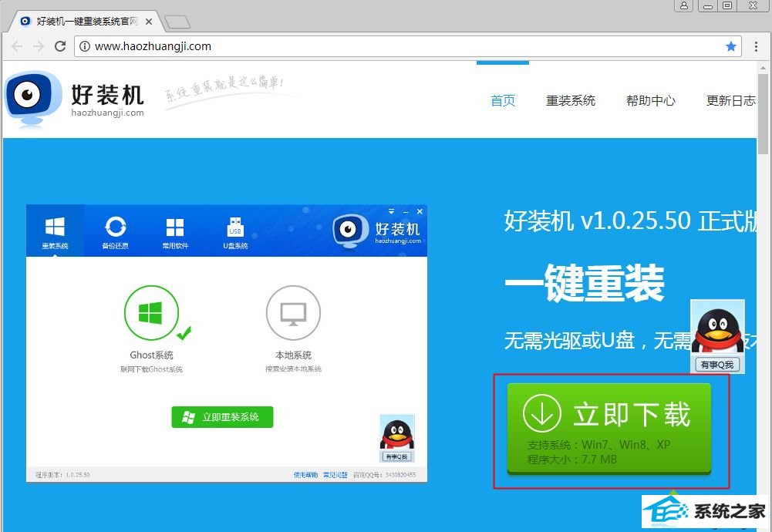The height and width of the screenshot is (532, 772).
Task: Click the 搜索安装本地系统 description text
Action: point(293,369)
